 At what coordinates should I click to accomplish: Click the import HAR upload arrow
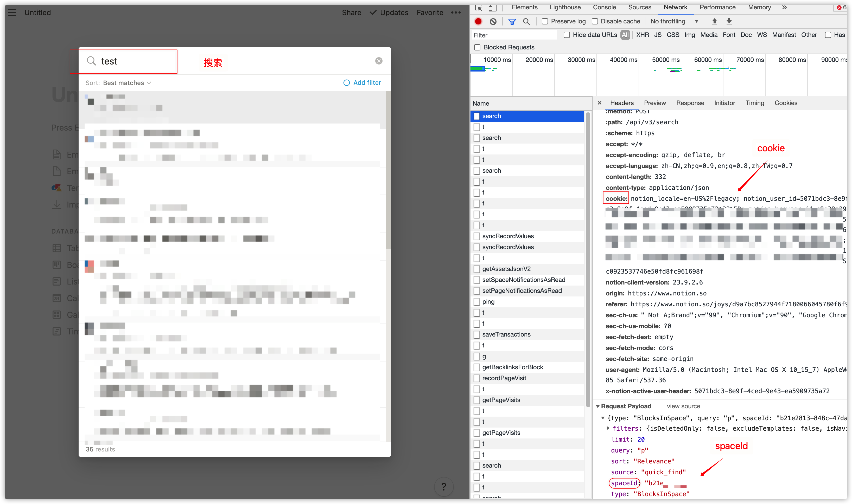tap(714, 21)
